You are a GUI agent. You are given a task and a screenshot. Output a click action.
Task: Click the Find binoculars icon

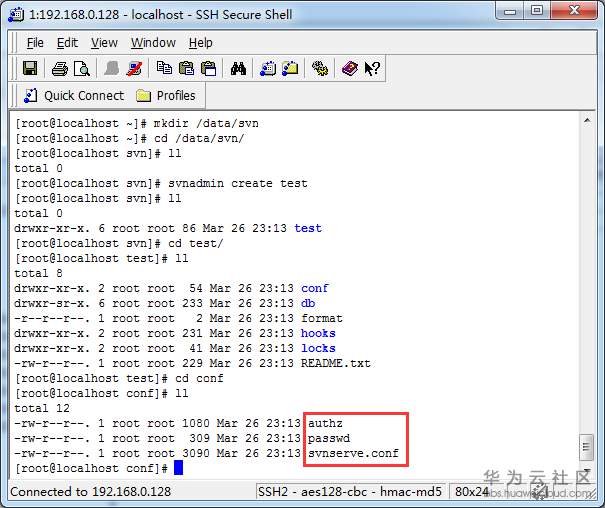pyautogui.click(x=238, y=69)
